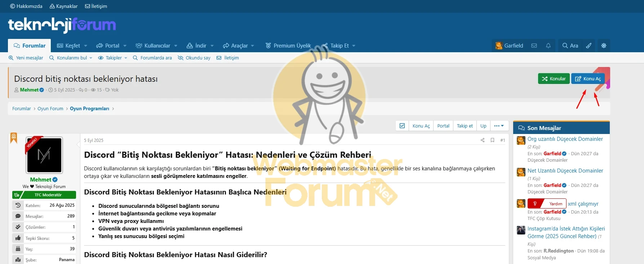The image size is (644, 264).
Task: Open Hakkımızda in the top bar
Action: point(26,6)
